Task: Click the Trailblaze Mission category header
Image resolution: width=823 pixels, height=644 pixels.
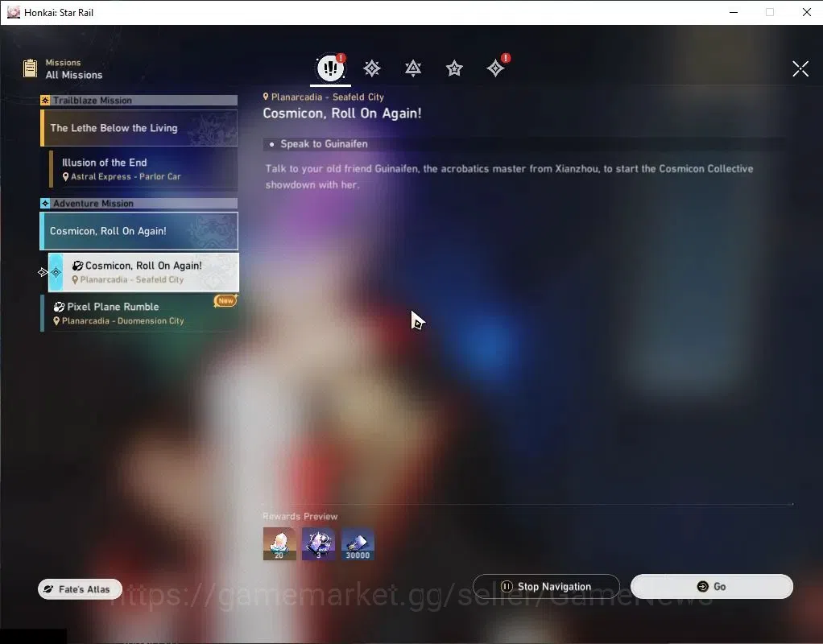Action: pos(139,101)
